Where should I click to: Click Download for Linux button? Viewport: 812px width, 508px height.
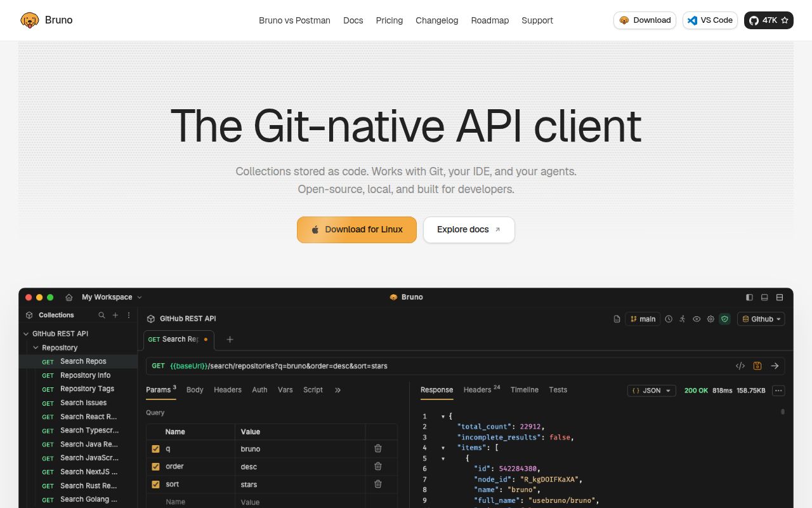pyautogui.click(x=357, y=230)
